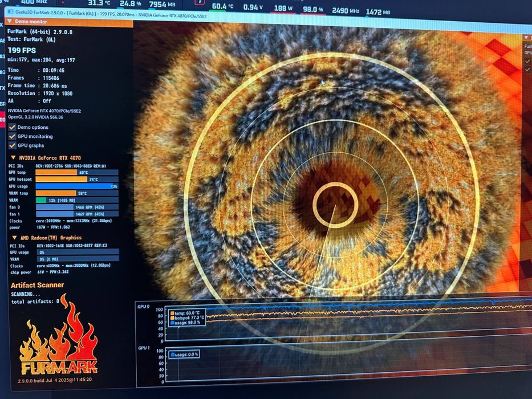The height and width of the screenshot is (399, 532).
Task: Click the 31.3 °C reading in top overlay
Action: 99,3
